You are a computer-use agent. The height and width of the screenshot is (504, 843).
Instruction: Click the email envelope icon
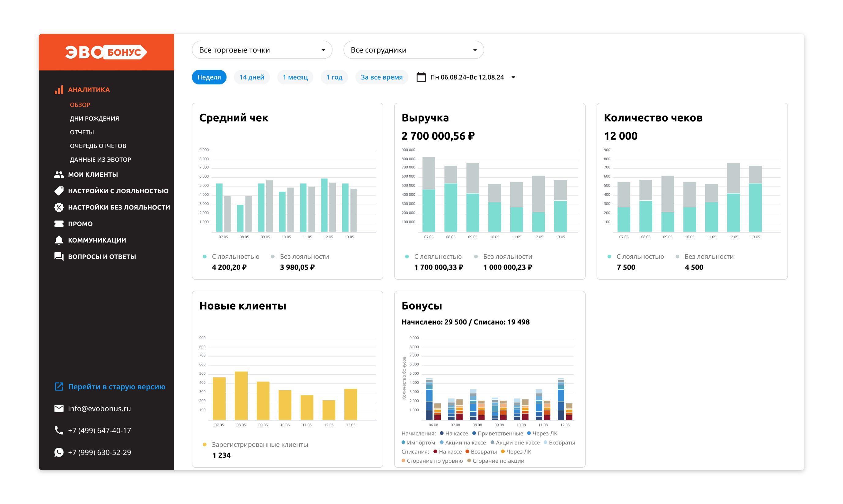pyautogui.click(x=59, y=408)
